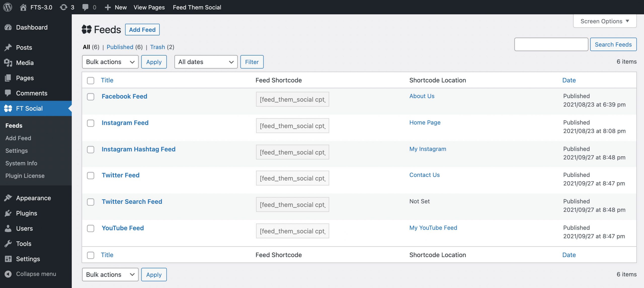
Task: Open the comments bubble icon in toolbar
Action: pos(85,7)
